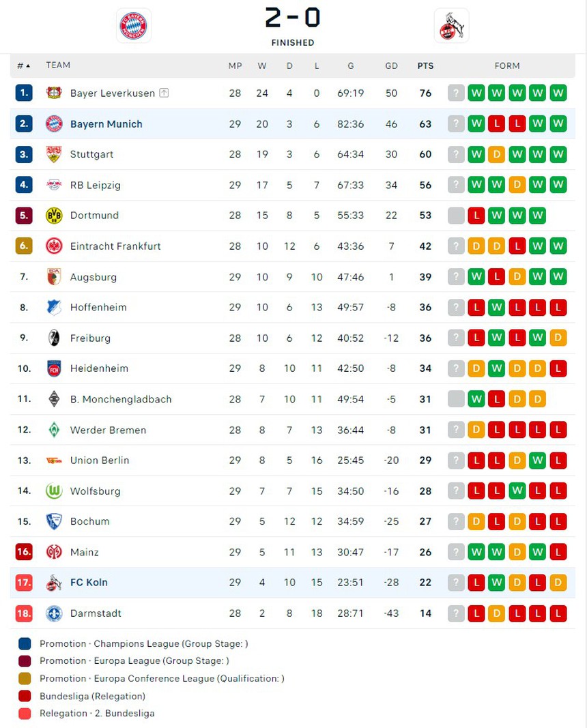The height and width of the screenshot is (728, 587).
Task: Click the FORM column header
Action: coord(506,66)
